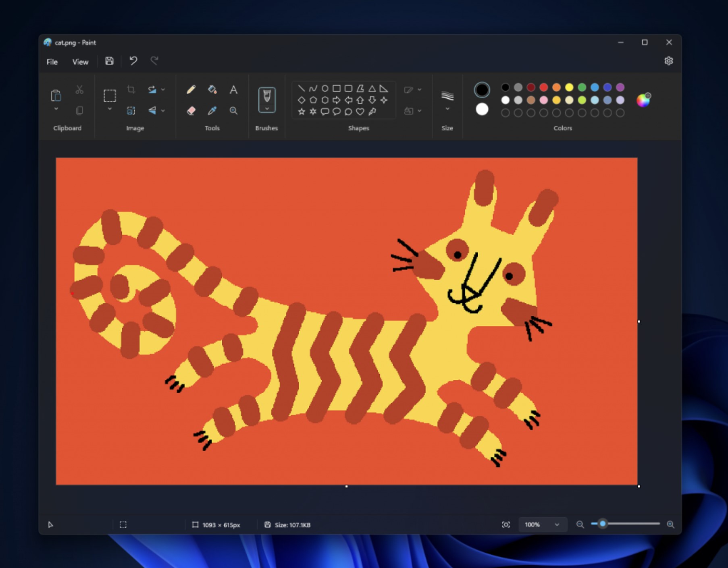Select the black primary color circle
This screenshot has width=728, height=568.
482,89
